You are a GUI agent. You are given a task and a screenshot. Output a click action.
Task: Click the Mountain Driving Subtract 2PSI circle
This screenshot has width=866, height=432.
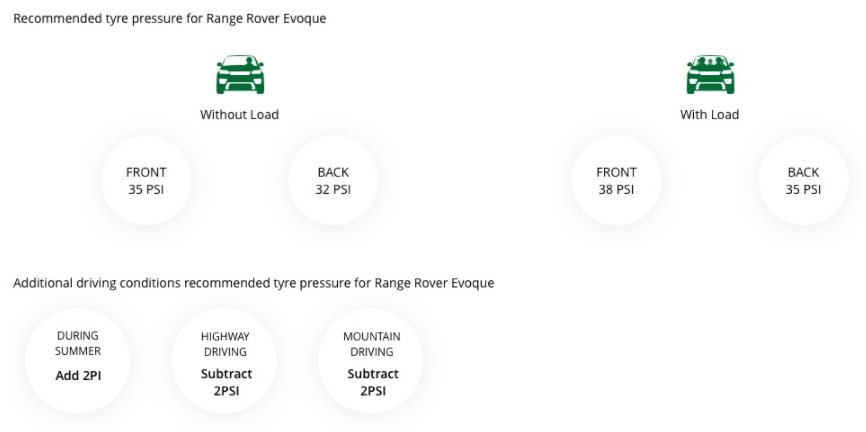click(x=371, y=361)
